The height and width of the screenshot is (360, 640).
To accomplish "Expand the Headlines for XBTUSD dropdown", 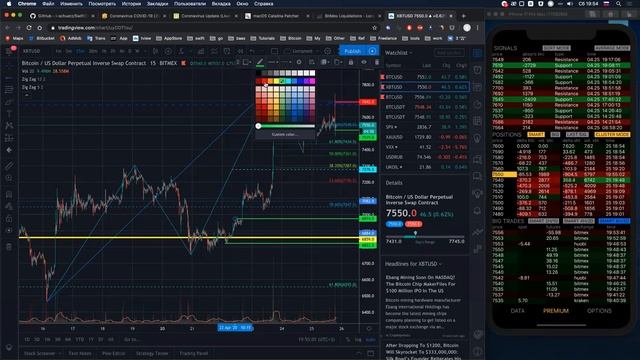I will [413, 264].
